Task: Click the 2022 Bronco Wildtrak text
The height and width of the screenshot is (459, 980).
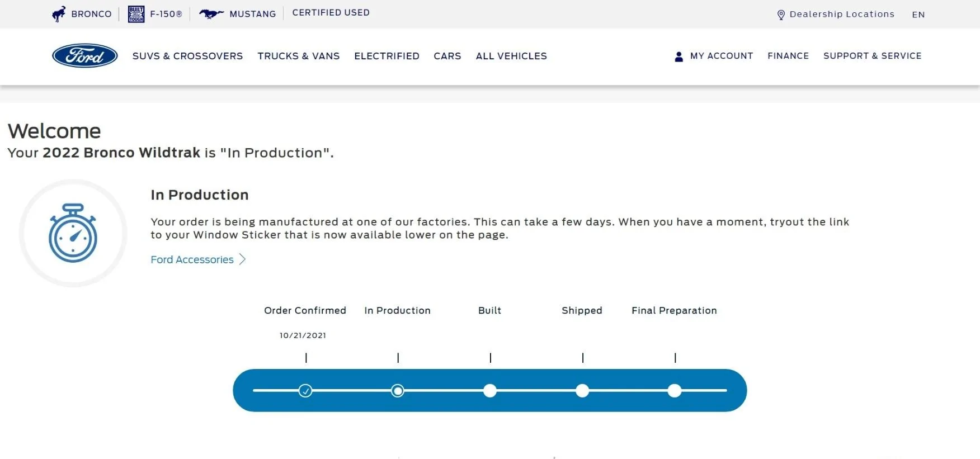Action: [121, 153]
